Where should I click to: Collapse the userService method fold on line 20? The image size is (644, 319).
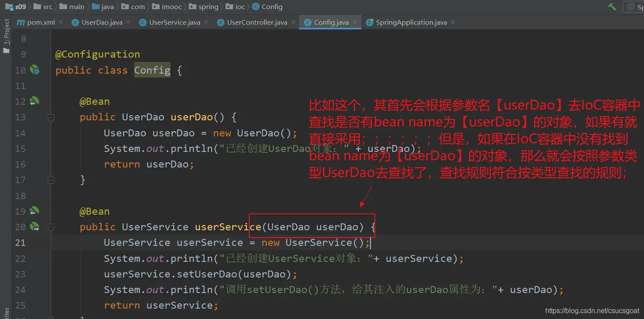click(51, 227)
